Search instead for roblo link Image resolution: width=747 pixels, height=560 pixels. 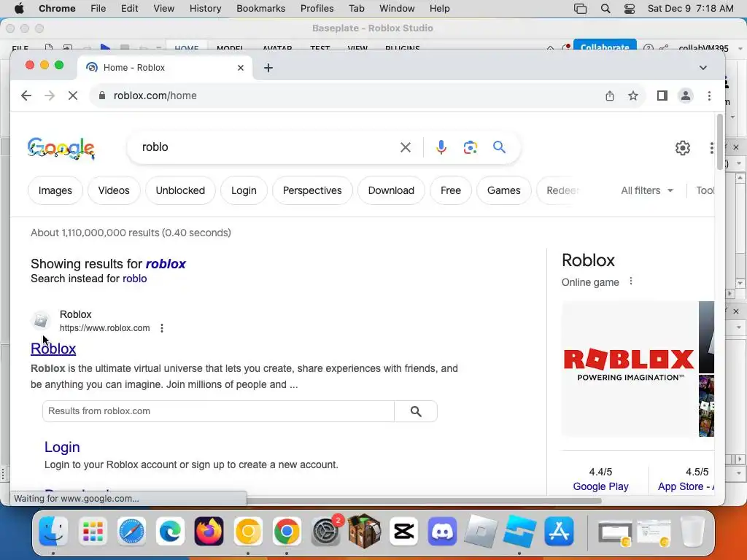(135, 279)
